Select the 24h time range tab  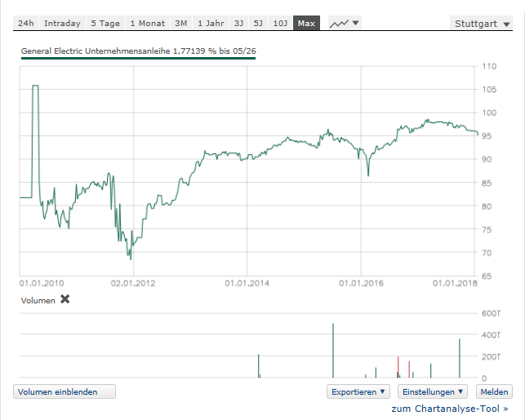pyautogui.click(x=25, y=24)
